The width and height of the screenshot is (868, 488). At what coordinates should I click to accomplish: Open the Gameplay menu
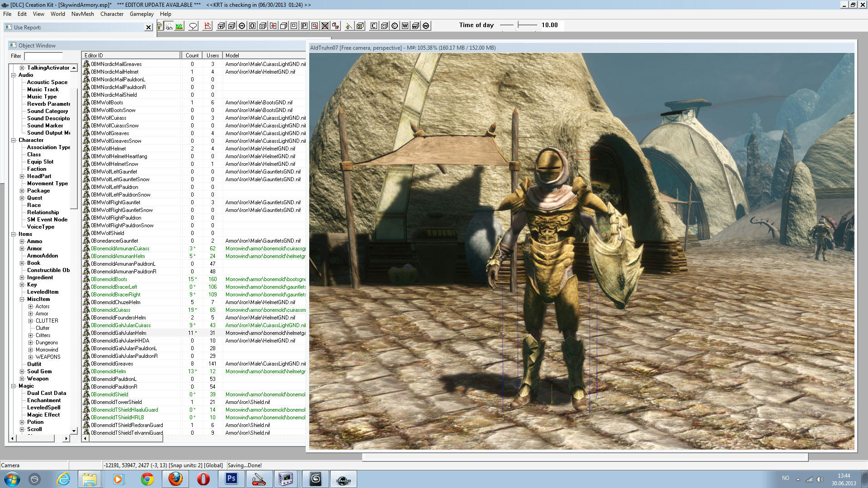142,14
